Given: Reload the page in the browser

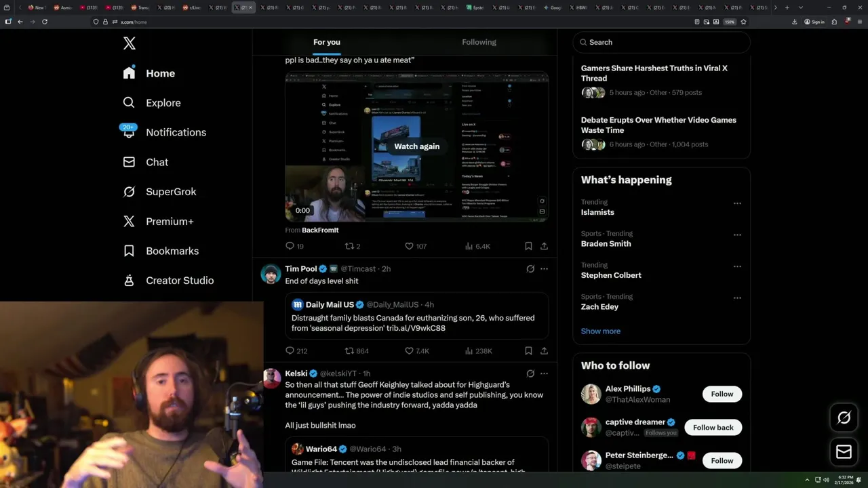Looking at the screenshot, I should pyautogui.click(x=45, y=22).
